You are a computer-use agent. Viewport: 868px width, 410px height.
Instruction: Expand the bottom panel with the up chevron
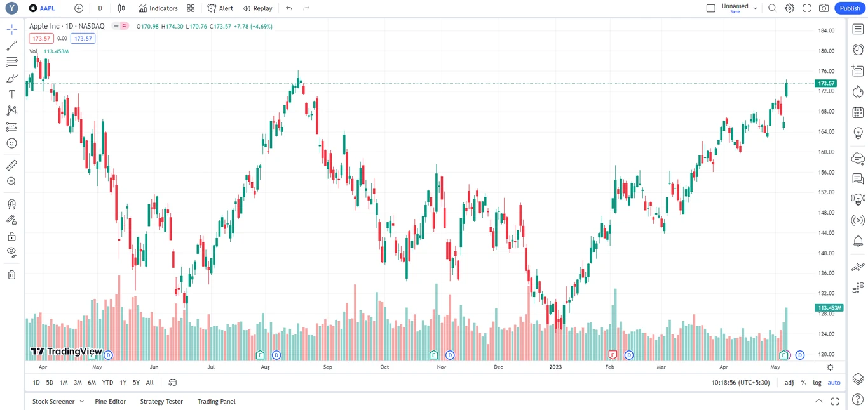819,402
